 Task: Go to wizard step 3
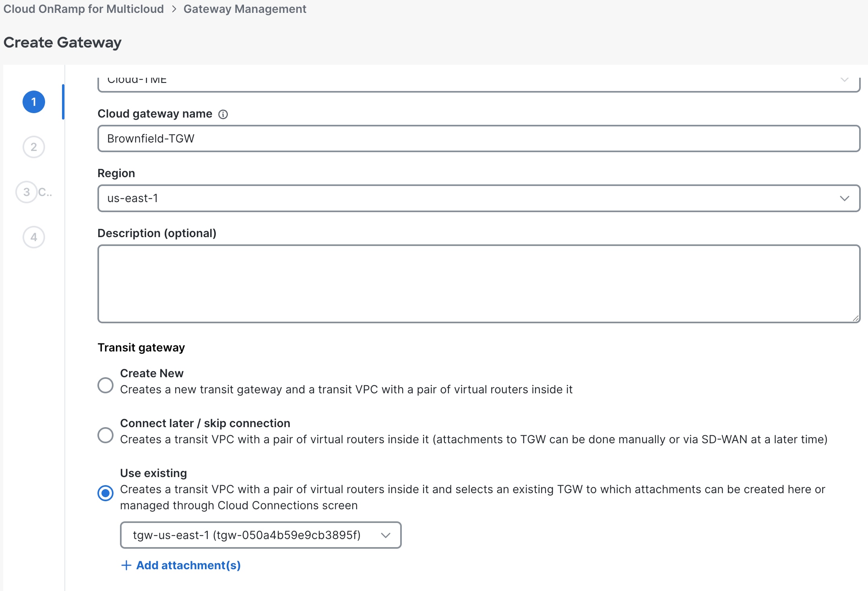[27, 192]
